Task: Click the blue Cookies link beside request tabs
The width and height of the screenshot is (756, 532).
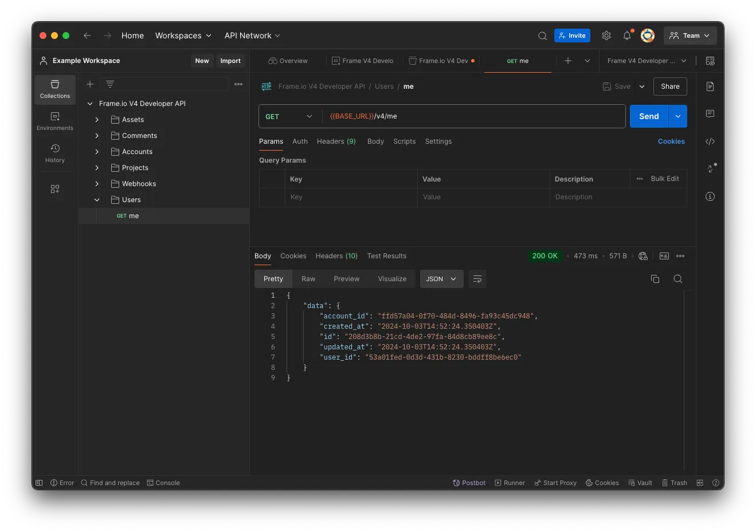Action: pos(671,141)
